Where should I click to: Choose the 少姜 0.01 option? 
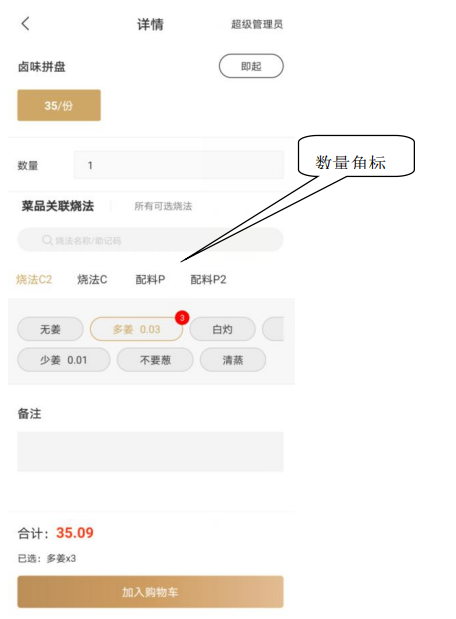64,360
